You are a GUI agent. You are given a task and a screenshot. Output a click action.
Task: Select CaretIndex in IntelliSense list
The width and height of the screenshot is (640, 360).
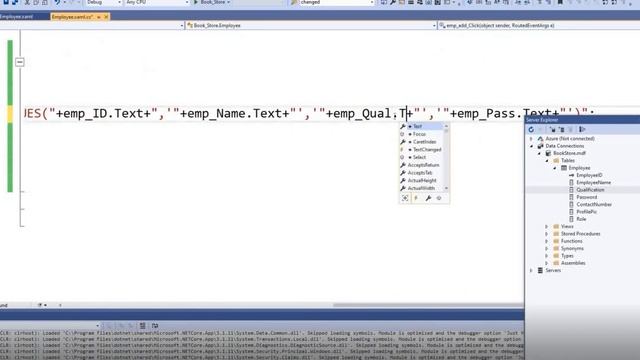pos(421,142)
